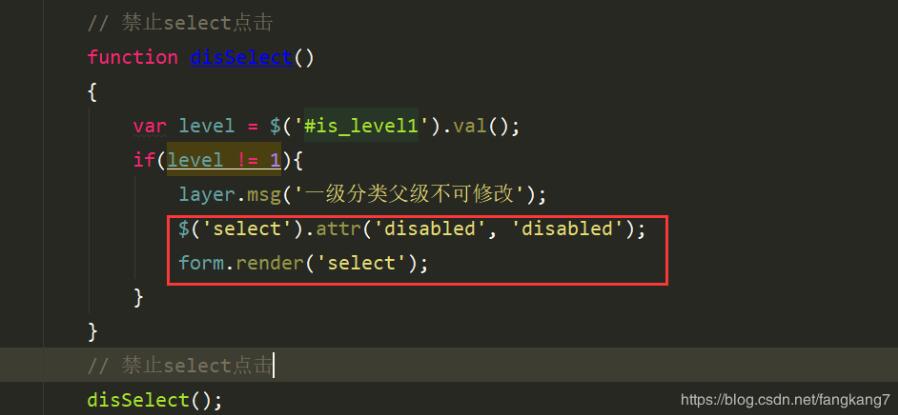Click the .val() method call
This screenshot has height=415, width=898.
(474, 126)
